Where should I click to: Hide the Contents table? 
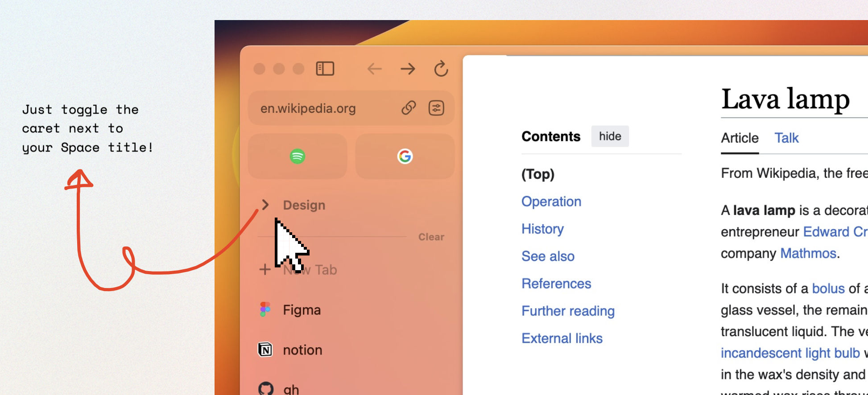coord(610,136)
